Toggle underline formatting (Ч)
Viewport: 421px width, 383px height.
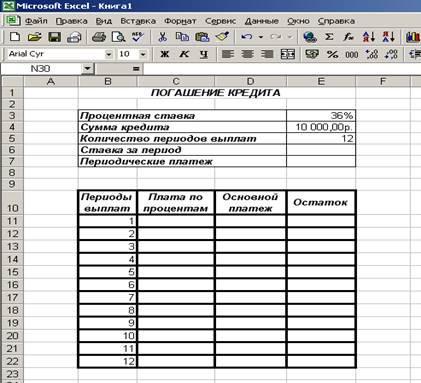point(204,54)
